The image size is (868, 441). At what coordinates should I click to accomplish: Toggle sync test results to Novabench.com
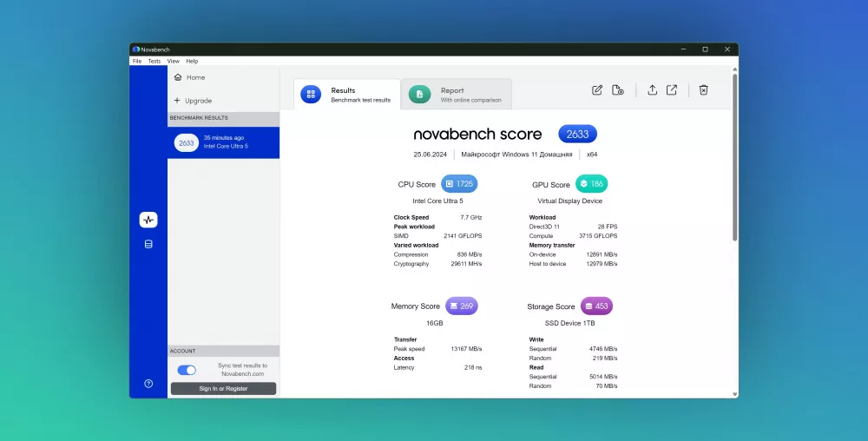(187, 370)
